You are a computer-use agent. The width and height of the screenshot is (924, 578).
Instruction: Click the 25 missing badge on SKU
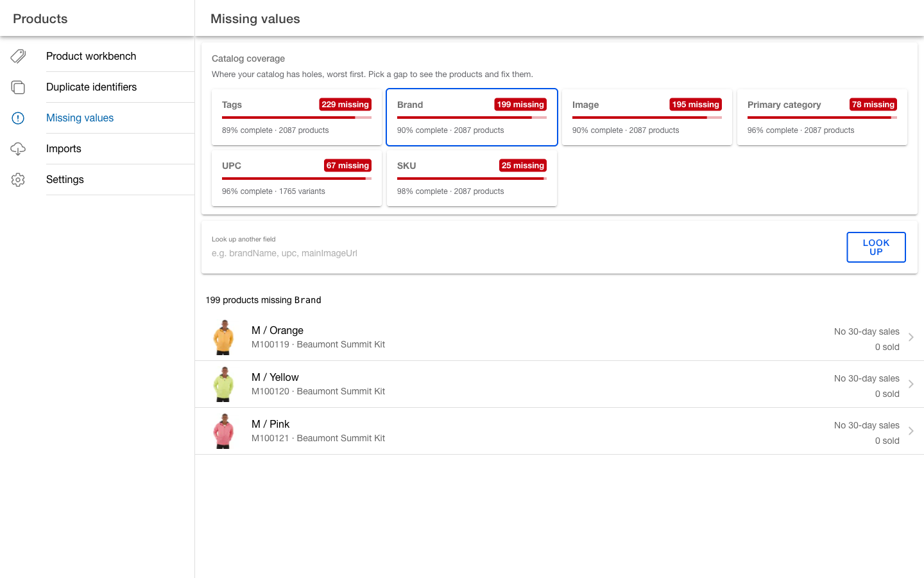523,166
